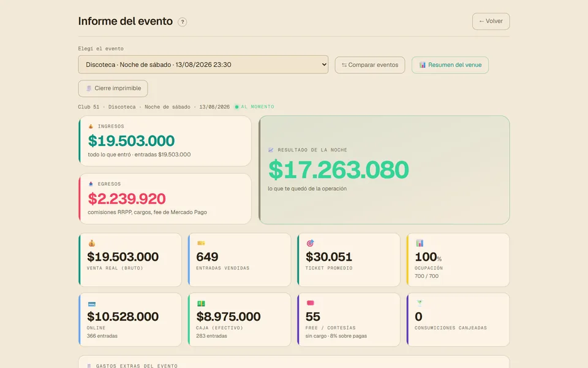The width and height of the screenshot is (588, 368).
Task: Click the $17.263.080 night result figure
Action: (x=338, y=170)
